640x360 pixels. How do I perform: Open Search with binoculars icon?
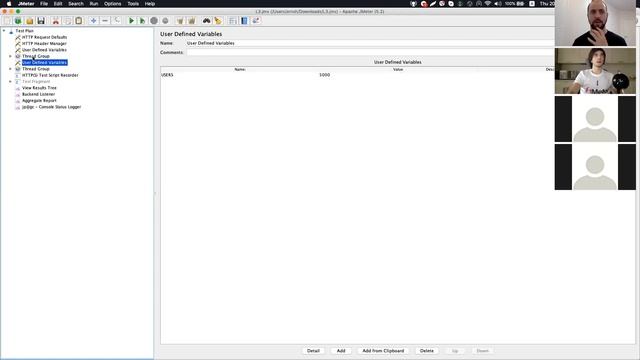[x=207, y=21]
